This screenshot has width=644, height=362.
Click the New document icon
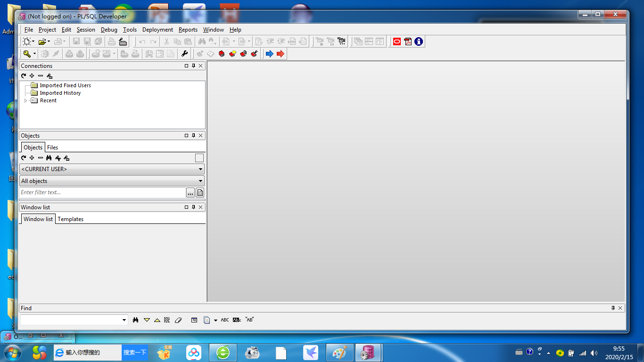click(x=27, y=41)
